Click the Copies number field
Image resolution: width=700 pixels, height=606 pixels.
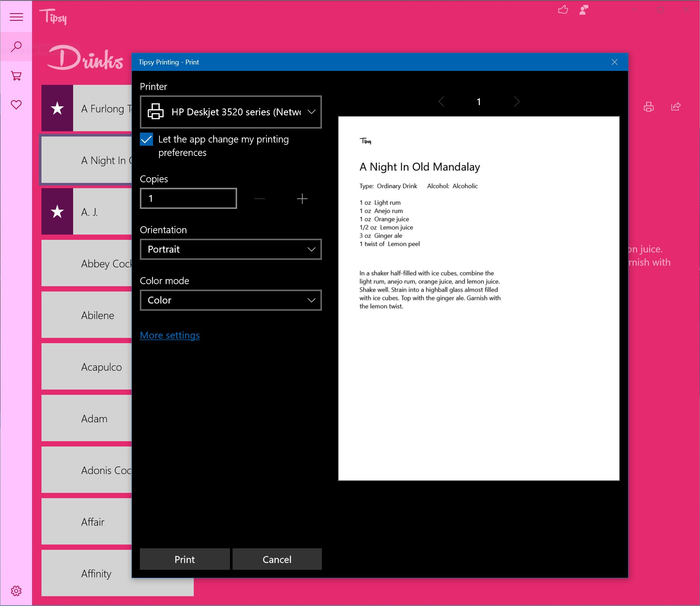tap(188, 198)
